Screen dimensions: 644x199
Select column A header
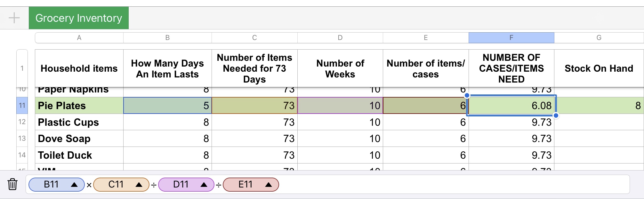pos(79,38)
